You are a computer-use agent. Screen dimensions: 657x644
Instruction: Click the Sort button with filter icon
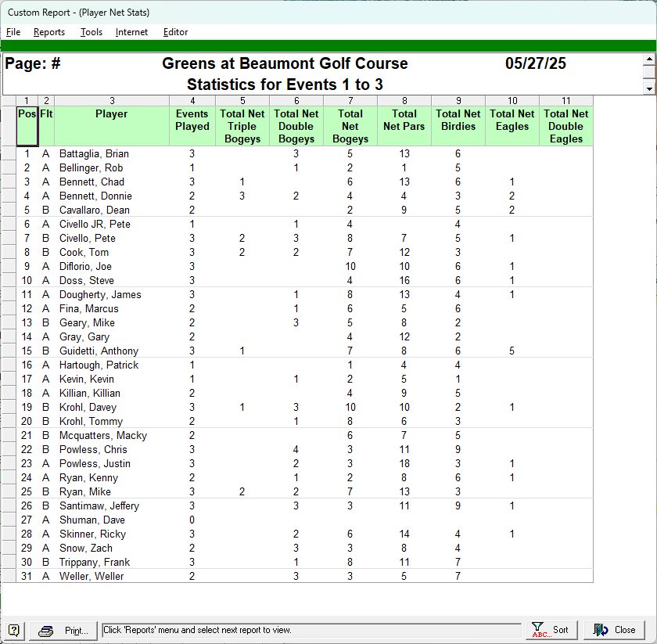tap(551, 630)
